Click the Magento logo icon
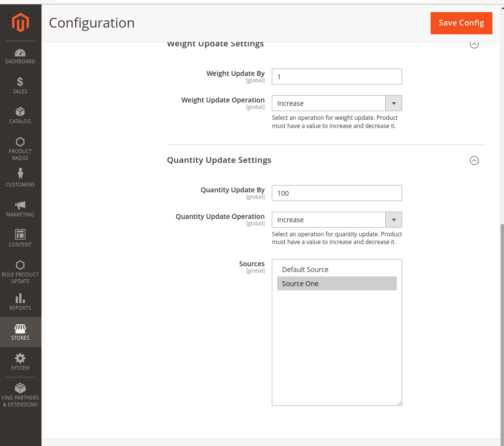The image size is (504, 446). 20,23
